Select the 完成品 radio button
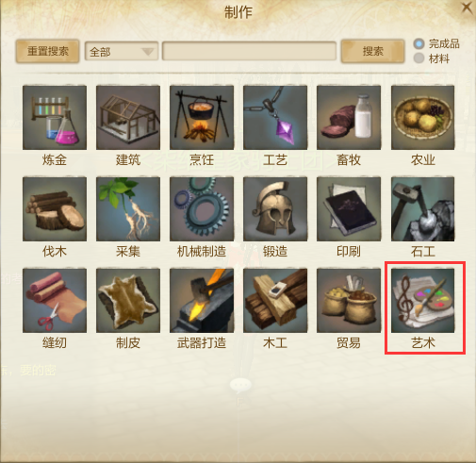The width and height of the screenshot is (476, 463). click(419, 43)
